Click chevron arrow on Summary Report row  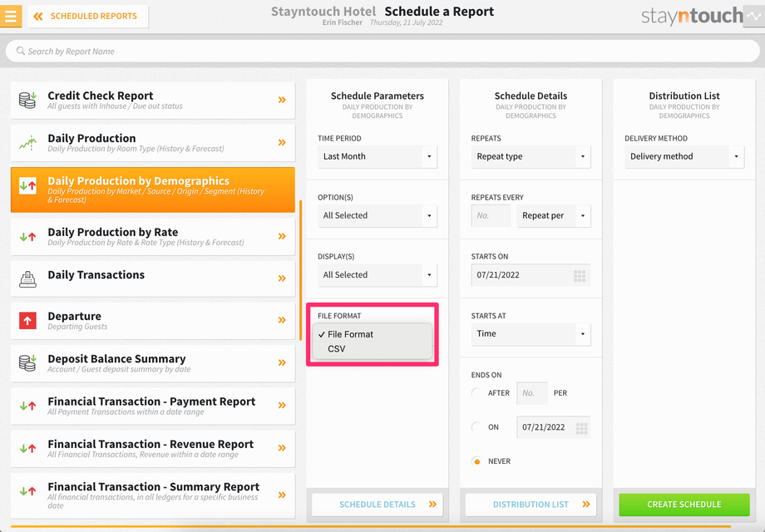coord(282,495)
